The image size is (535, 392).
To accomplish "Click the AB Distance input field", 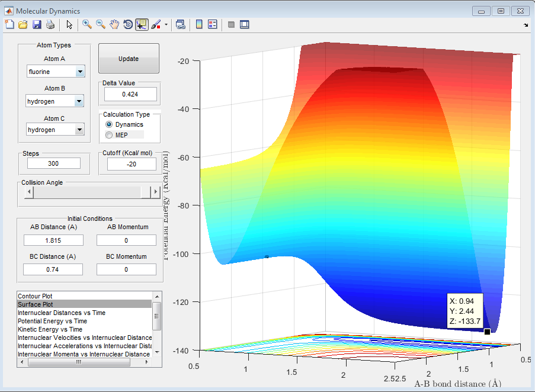I will [x=53, y=240].
